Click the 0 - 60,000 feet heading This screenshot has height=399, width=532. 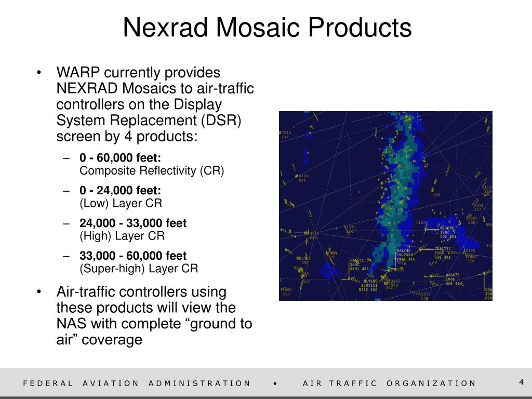[x=120, y=158]
